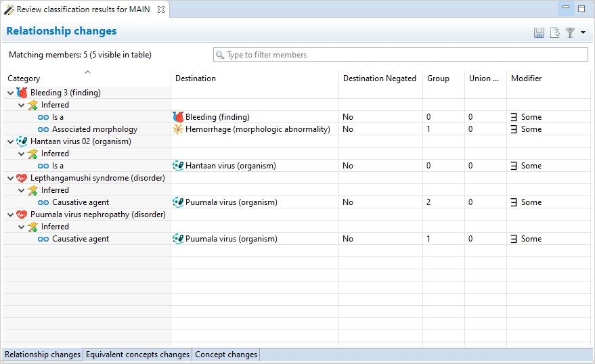
Task: Sort by the Category column header
Action: (24, 78)
